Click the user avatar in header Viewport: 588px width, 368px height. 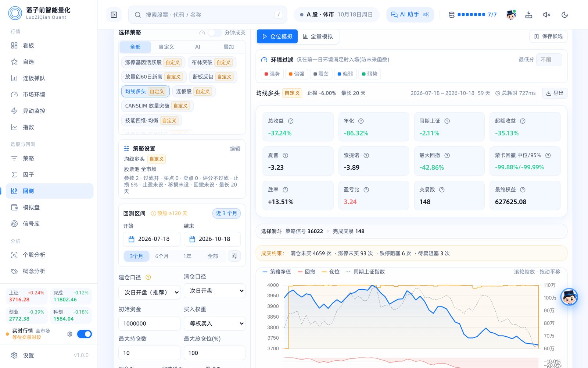tap(511, 15)
